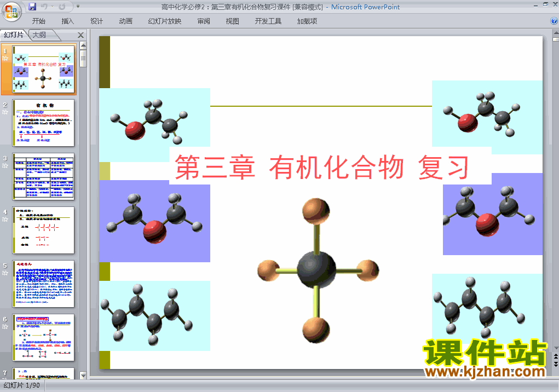Open the 开始 ribbon tab
The width and height of the screenshot is (559, 392).
click(x=38, y=21)
